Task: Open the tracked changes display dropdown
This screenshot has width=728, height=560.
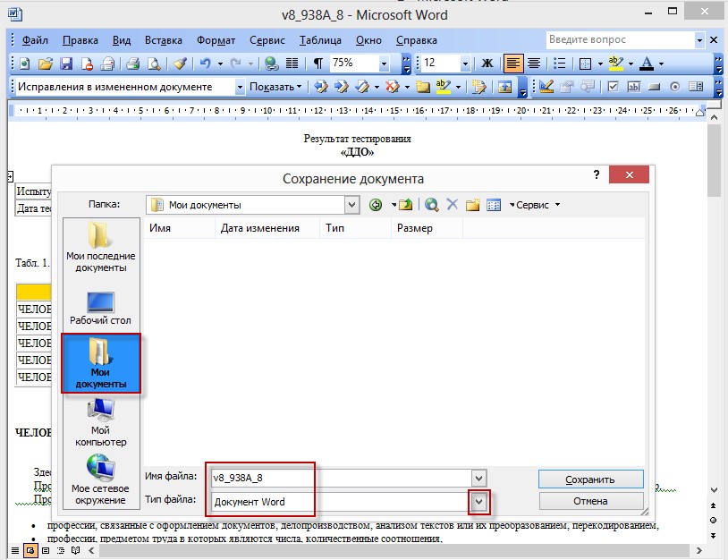Action: point(240,87)
